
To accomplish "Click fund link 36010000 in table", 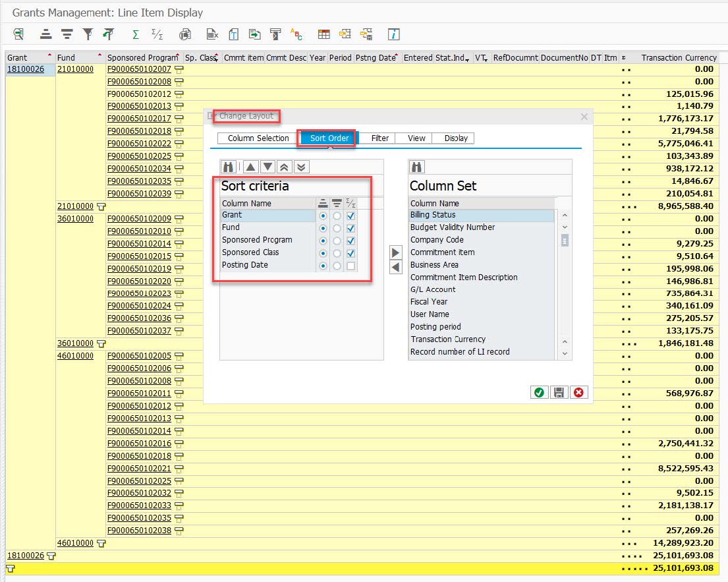I will pos(75,219).
